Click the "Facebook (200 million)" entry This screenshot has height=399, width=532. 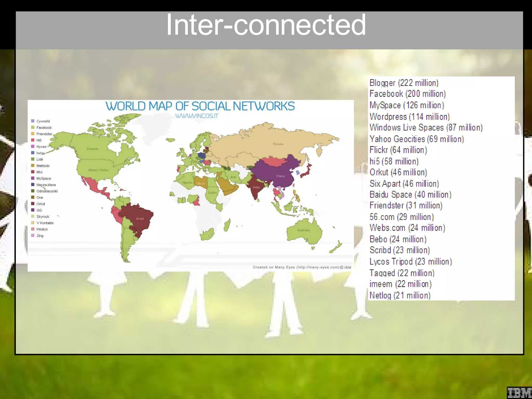(408, 94)
